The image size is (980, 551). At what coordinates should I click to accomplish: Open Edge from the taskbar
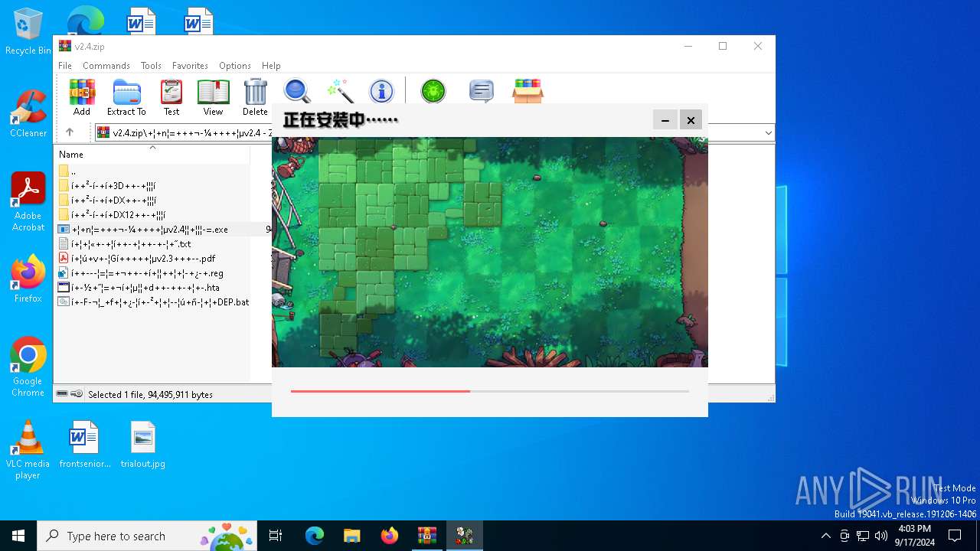[x=315, y=536]
